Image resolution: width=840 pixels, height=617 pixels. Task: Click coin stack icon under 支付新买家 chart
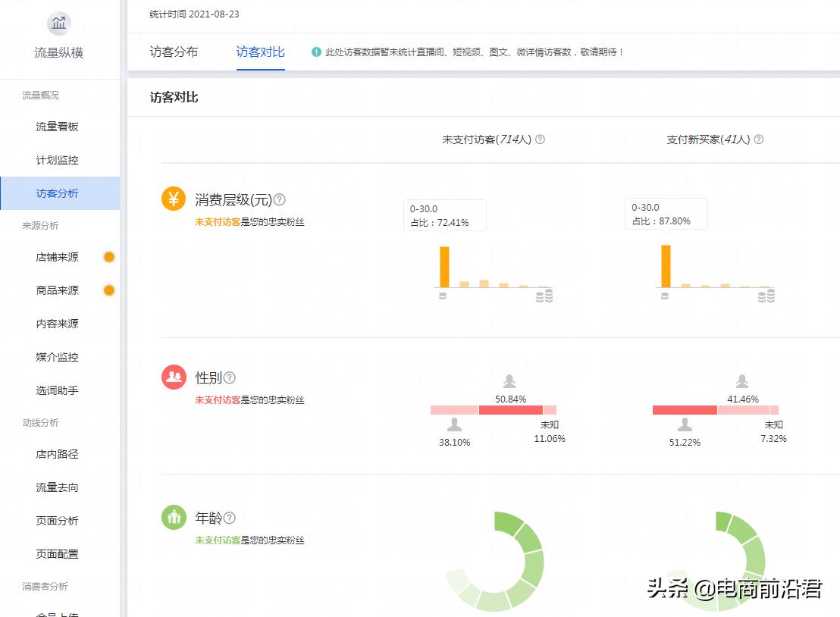click(x=766, y=296)
